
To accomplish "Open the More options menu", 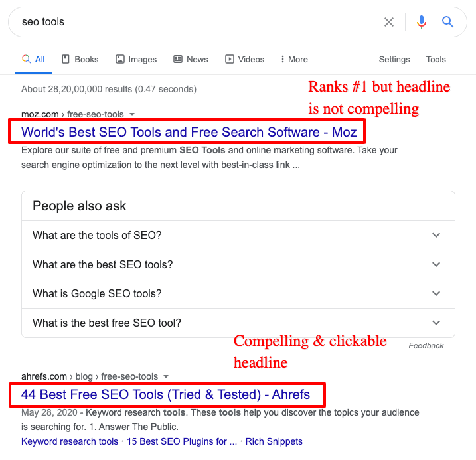I will click(294, 60).
